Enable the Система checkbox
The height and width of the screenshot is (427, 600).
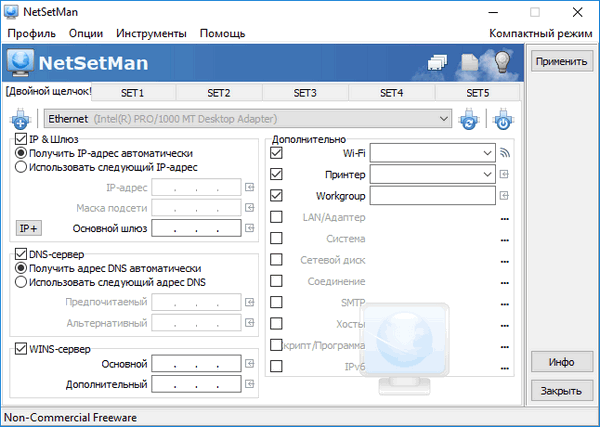[x=276, y=238]
